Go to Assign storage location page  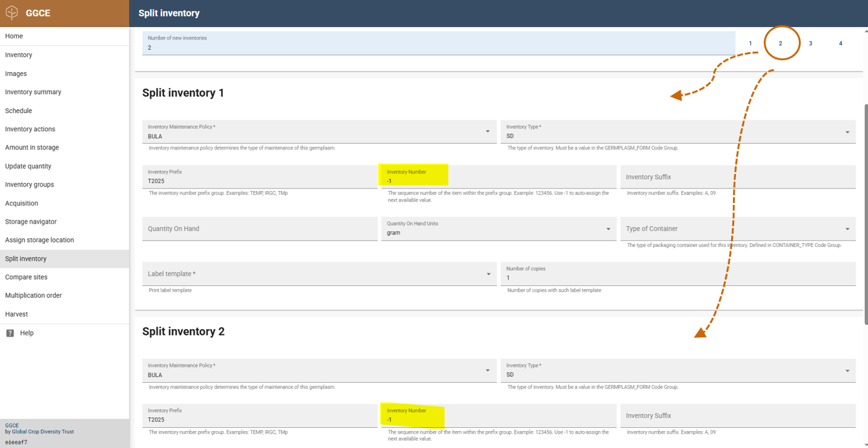40,240
